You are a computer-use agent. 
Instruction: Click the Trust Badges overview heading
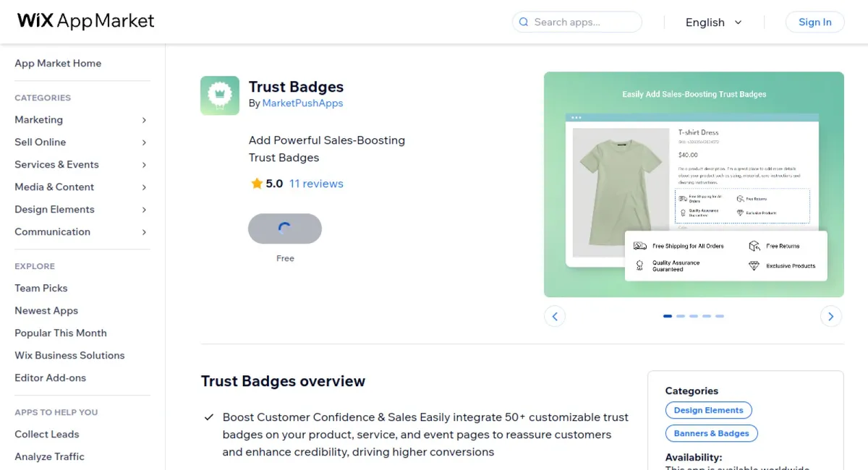click(x=283, y=381)
